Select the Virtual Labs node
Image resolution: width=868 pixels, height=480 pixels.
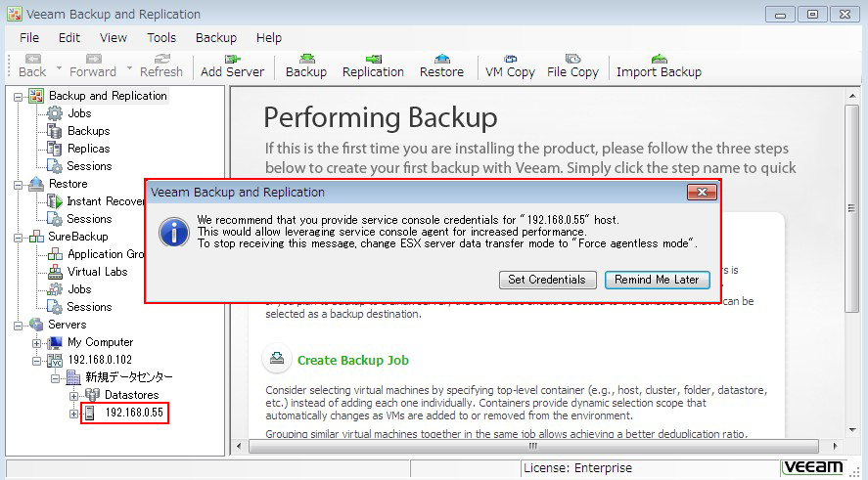point(98,272)
